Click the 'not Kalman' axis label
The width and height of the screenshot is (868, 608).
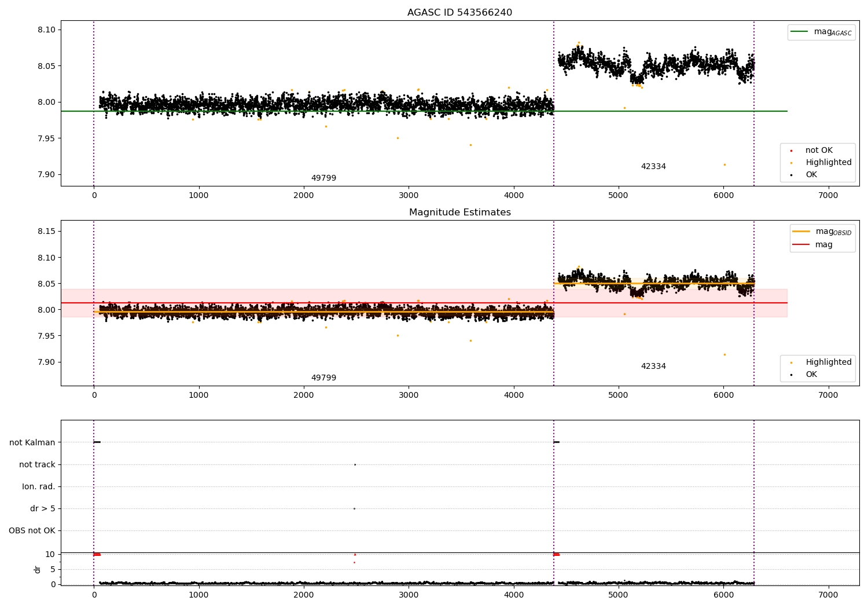tap(32, 442)
